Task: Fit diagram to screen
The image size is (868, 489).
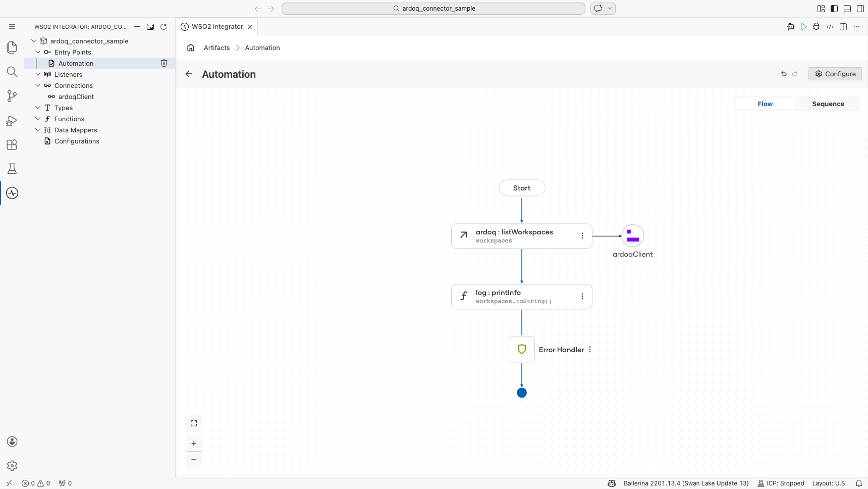Action: [194, 423]
